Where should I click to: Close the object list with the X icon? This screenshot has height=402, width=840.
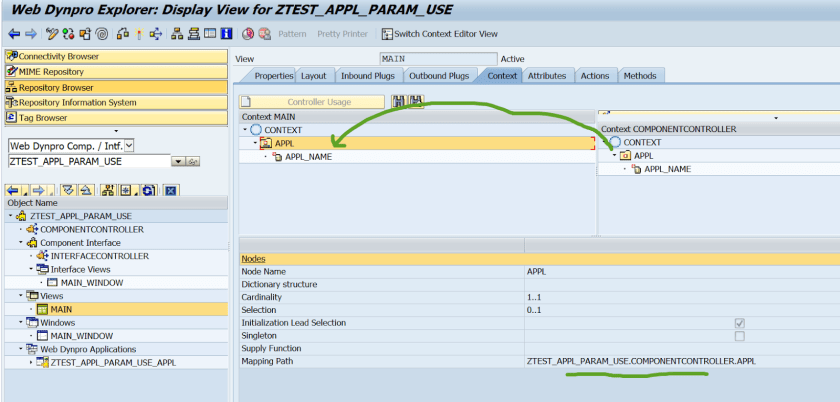(171, 190)
